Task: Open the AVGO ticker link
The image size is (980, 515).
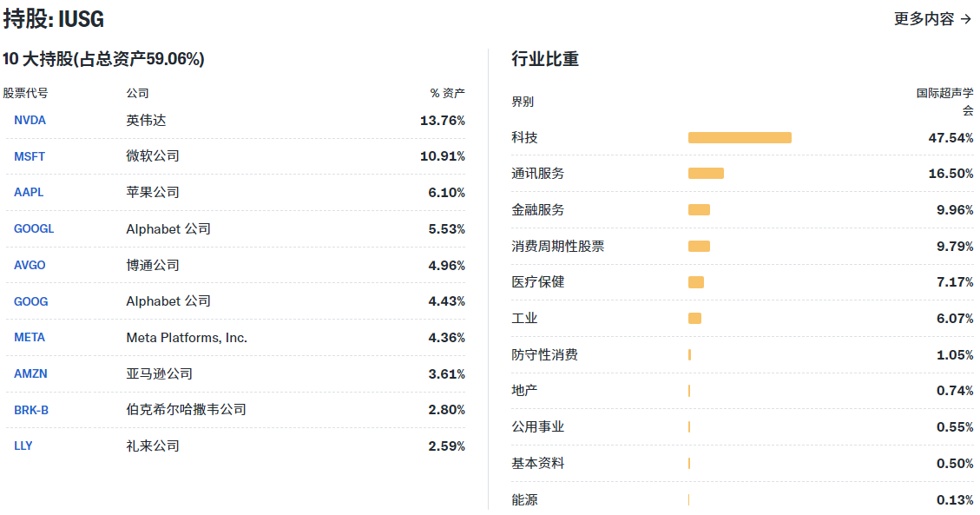Action: pos(30,265)
